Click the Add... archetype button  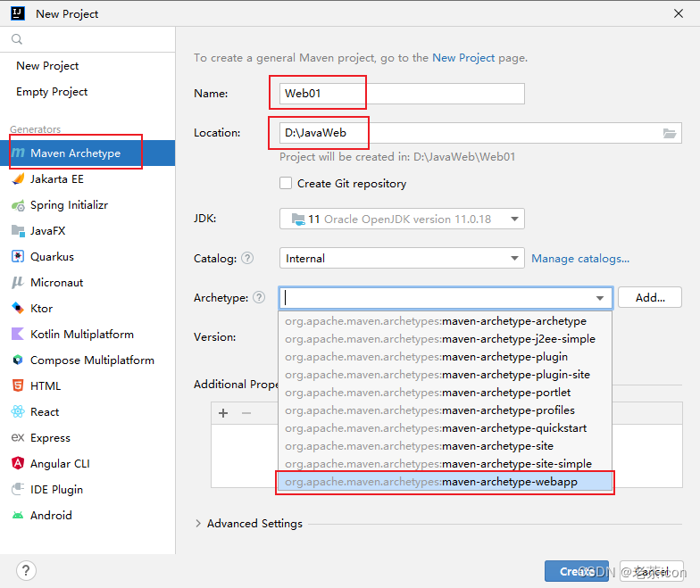coord(650,298)
